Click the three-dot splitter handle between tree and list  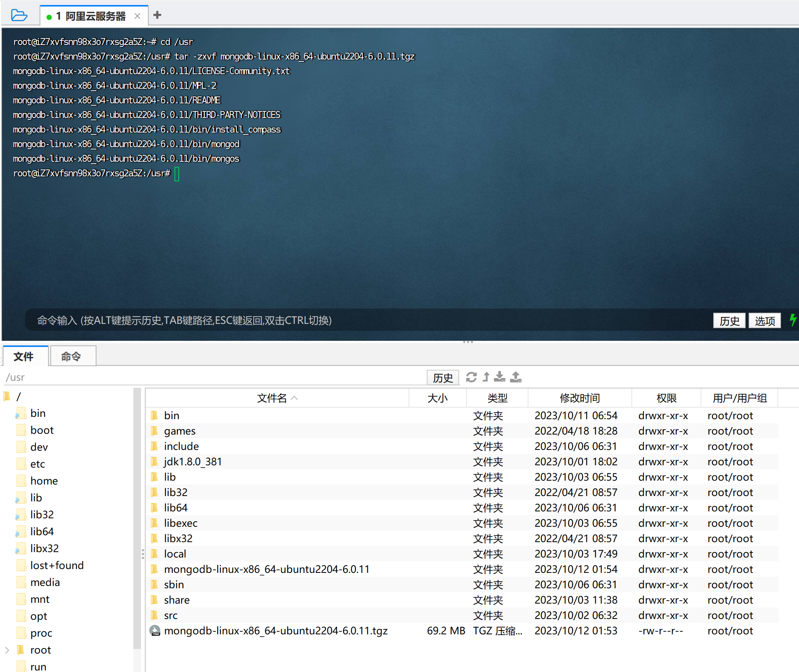(143, 554)
